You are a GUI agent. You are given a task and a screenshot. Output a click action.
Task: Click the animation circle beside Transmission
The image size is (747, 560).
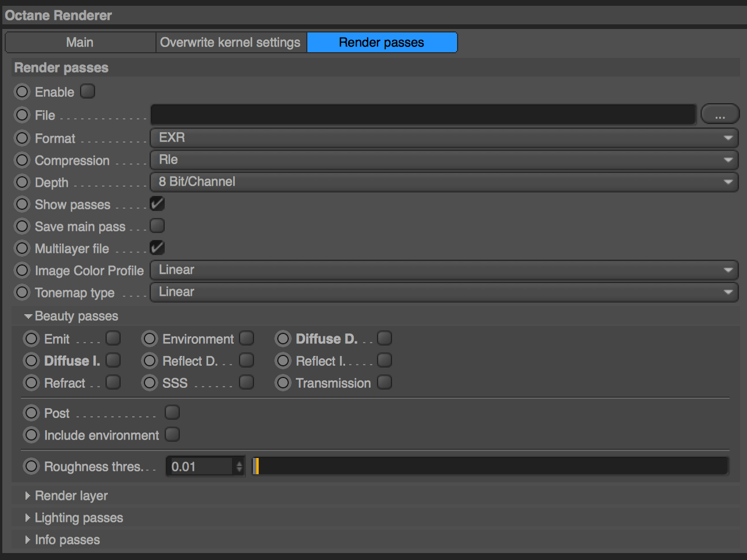click(283, 383)
